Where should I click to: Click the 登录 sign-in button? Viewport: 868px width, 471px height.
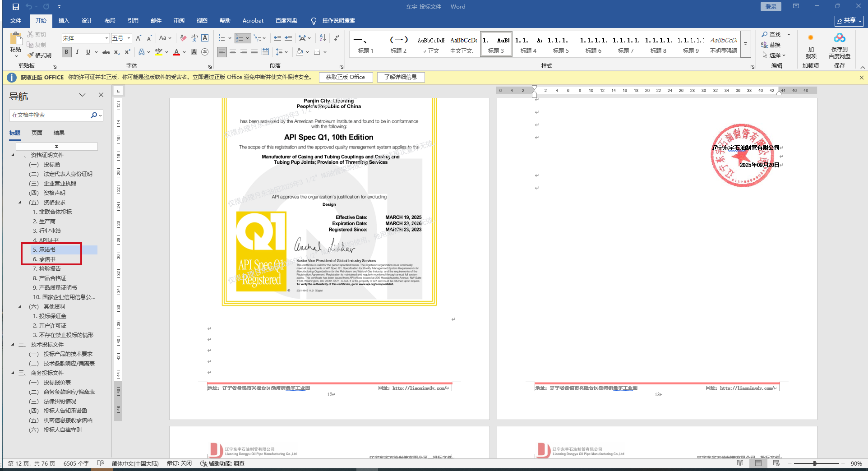click(x=771, y=6)
